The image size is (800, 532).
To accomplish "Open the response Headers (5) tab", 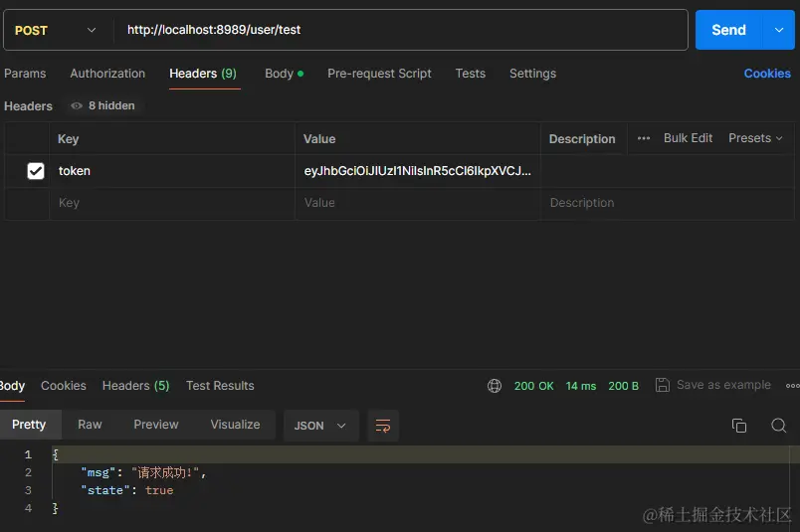I will pos(135,386).
